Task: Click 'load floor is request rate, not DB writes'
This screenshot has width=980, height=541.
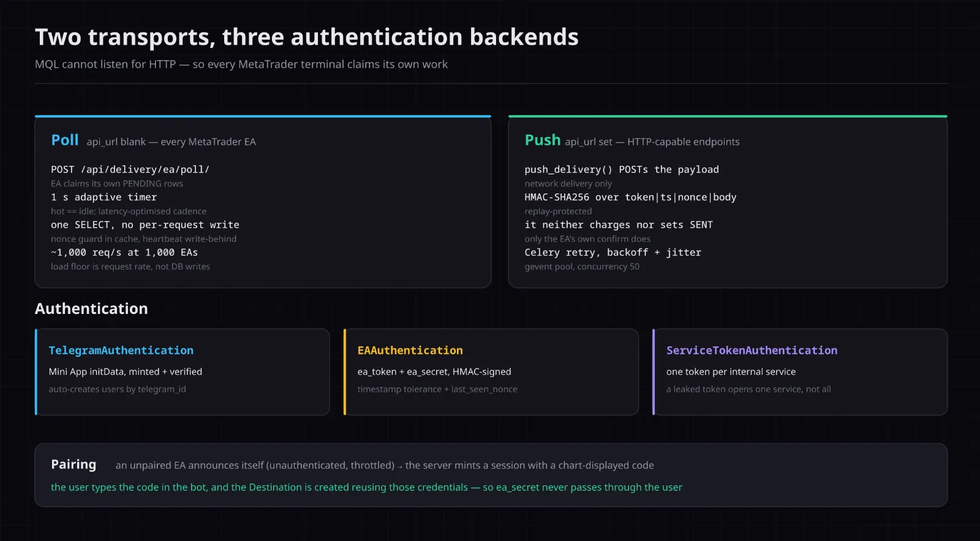Action: (130, 266)
